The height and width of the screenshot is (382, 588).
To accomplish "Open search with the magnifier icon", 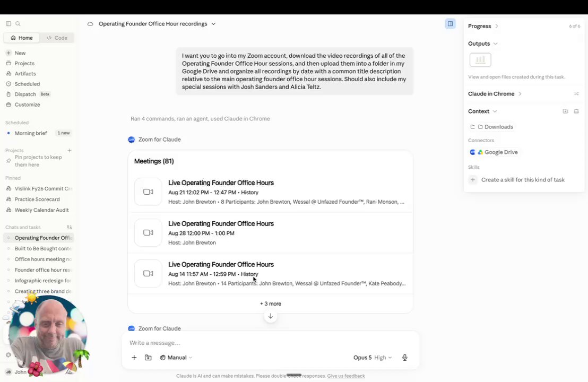I will point(18,24).
